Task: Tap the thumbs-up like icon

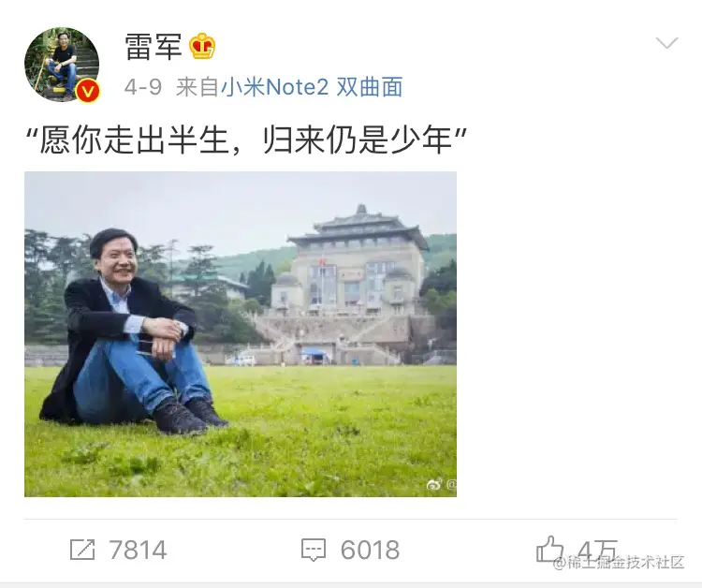Action: (549, 549)
